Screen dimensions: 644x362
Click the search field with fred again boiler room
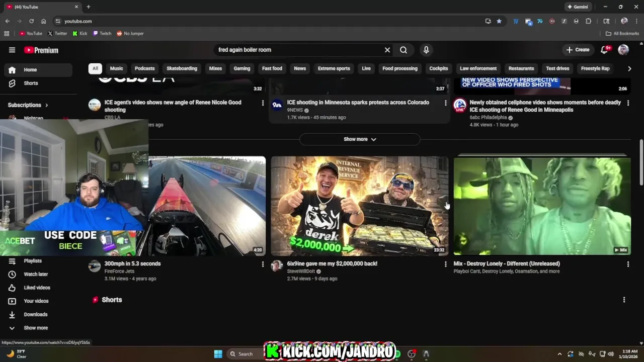pos(299,50)
